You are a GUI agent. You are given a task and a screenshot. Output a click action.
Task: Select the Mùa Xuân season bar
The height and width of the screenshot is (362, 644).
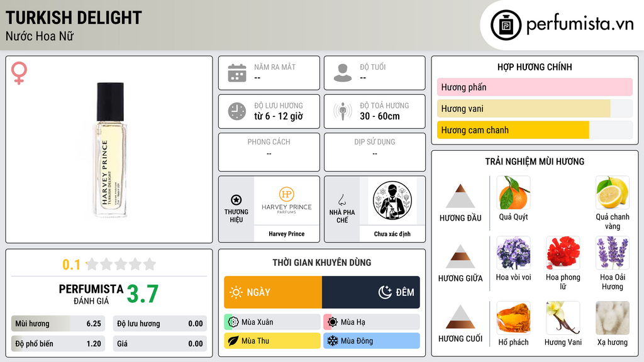272,322
